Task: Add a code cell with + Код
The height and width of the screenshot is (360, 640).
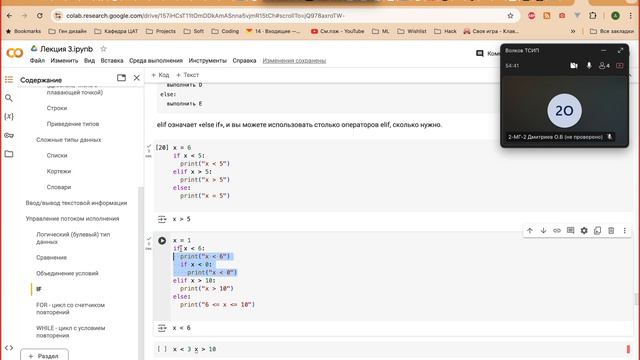Action: (x=160, y=75)
